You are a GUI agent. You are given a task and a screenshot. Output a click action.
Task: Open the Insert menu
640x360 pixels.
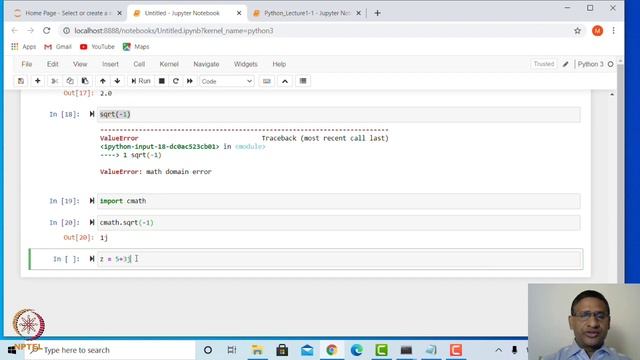coord(110,64)
